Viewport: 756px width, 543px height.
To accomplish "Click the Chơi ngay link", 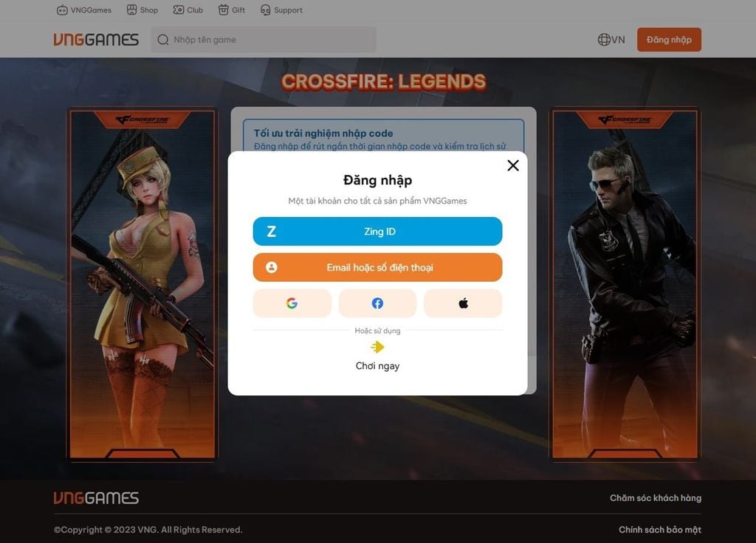I will click(x=377, y=366).
